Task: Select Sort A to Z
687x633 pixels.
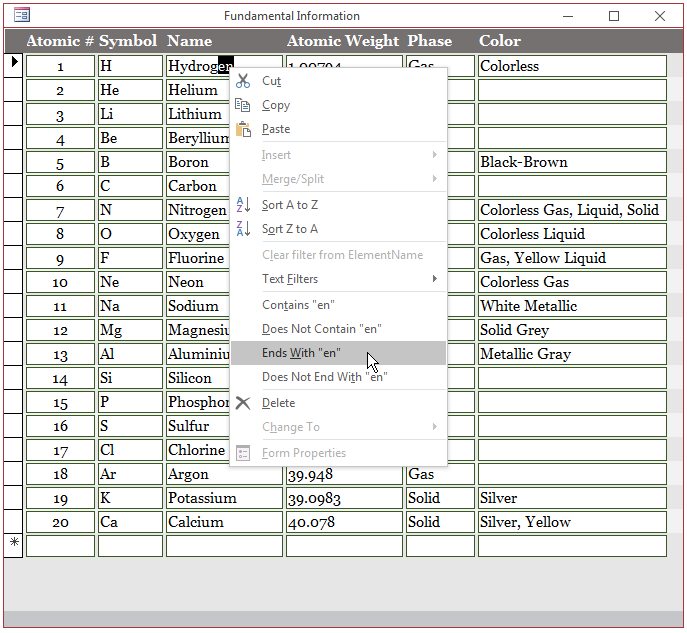Action: pyautogui.click(x=338, y=205)
